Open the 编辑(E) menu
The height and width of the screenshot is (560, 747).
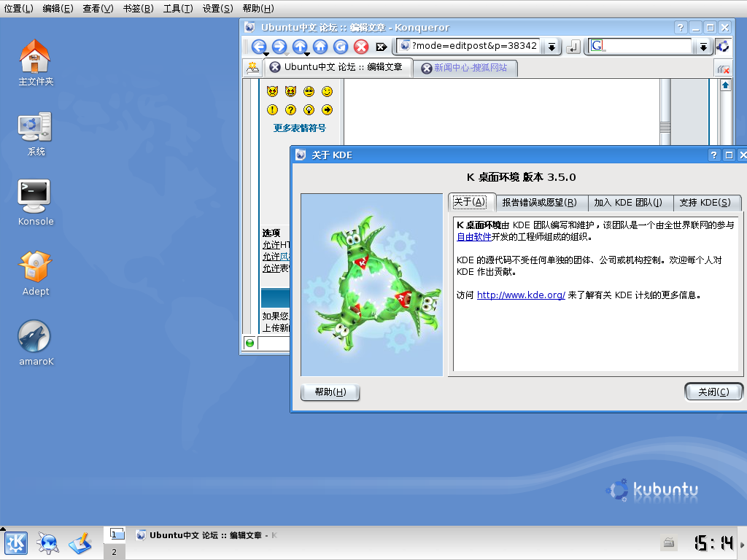pos(58,9)
